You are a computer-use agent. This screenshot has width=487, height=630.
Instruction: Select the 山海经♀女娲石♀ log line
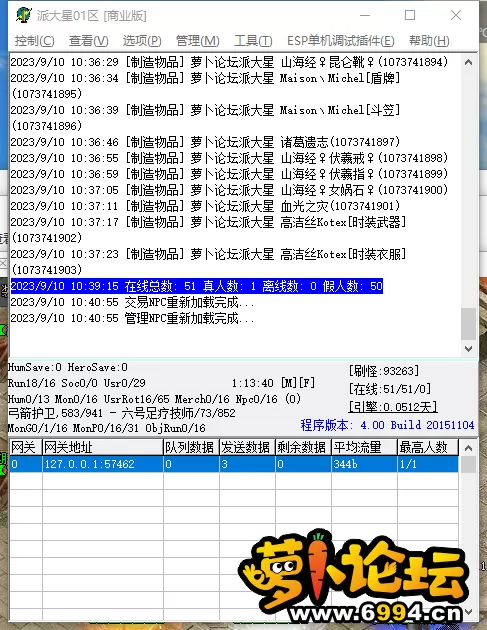229,190
